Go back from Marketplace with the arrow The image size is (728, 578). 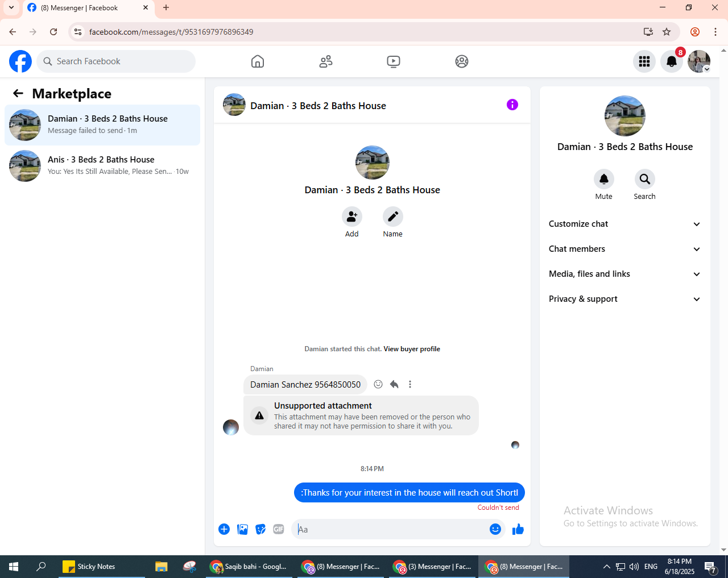point(18,93)
